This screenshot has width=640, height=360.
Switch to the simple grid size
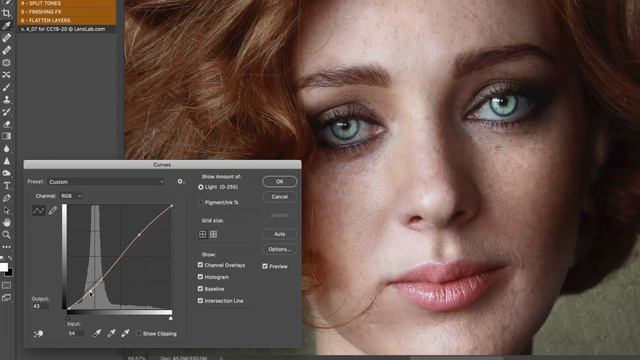[202, 234]
